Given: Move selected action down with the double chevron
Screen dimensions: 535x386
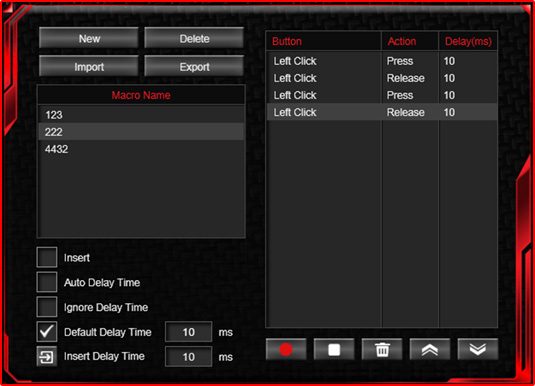Looking at the screenshot, I should [x=478, y=349].
